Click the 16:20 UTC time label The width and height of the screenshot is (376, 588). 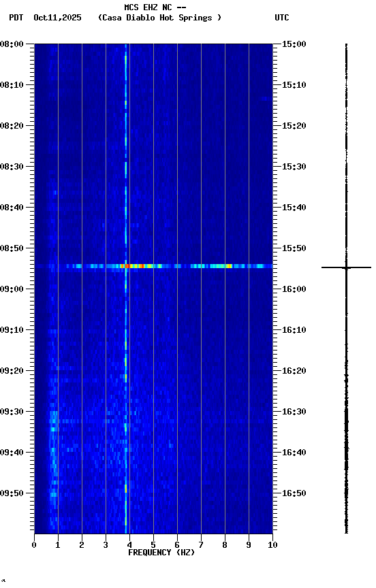294,371
